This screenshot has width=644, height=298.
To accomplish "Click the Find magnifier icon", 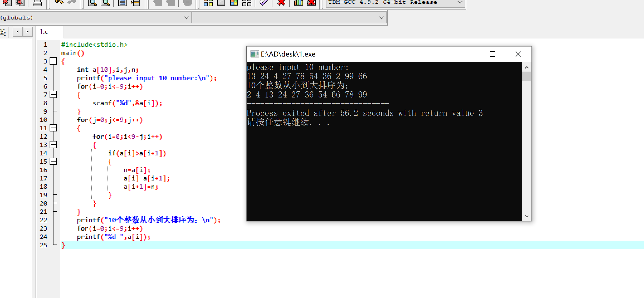I will (x=92, y=3).
